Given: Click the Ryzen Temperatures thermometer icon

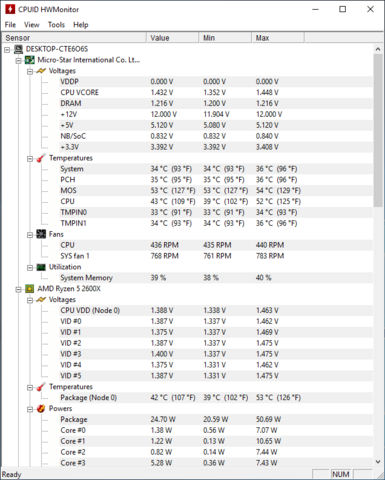Looking at the screenshot, I should 41,387.
